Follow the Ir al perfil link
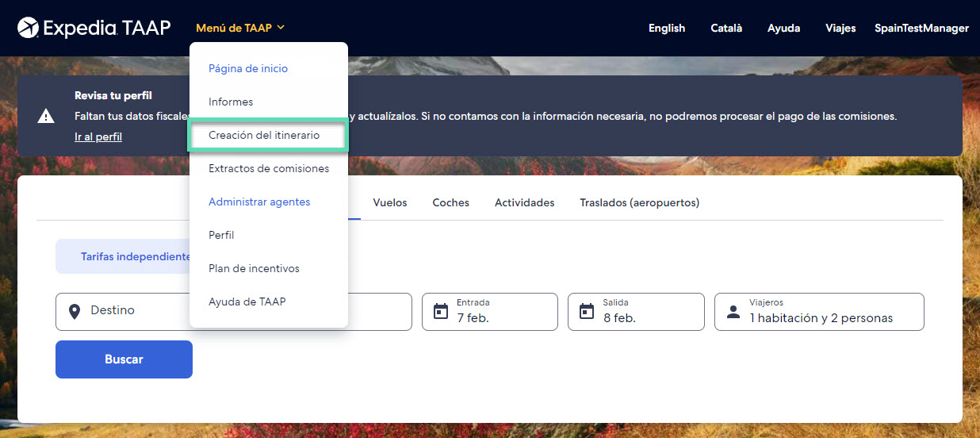 [98, 136]
